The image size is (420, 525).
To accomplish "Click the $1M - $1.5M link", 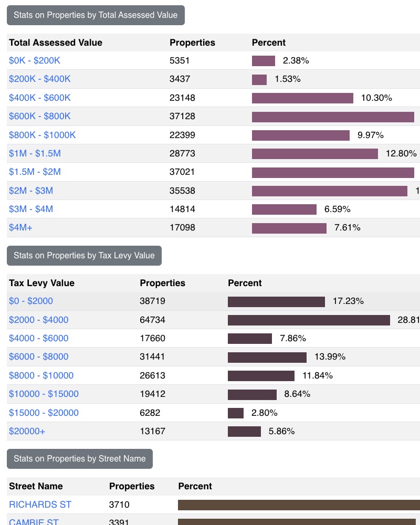I will pos(35,153).
